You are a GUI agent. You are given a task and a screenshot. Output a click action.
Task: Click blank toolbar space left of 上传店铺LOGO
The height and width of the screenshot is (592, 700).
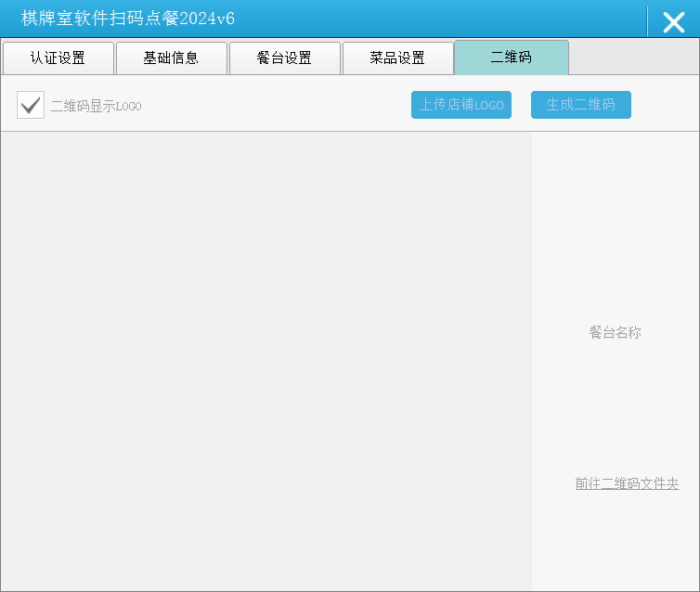pyautogui.click(x=279, y=105)
